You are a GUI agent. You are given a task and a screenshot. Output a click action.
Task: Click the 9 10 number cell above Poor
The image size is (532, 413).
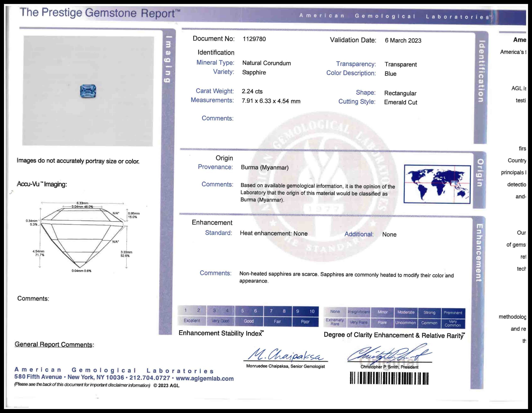point(305,311)
